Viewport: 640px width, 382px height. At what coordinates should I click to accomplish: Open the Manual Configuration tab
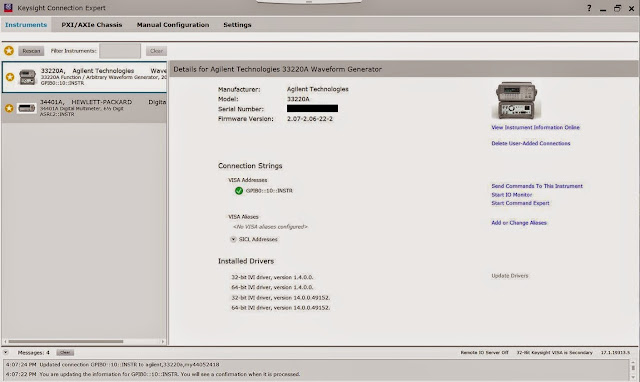pos(173,24)
